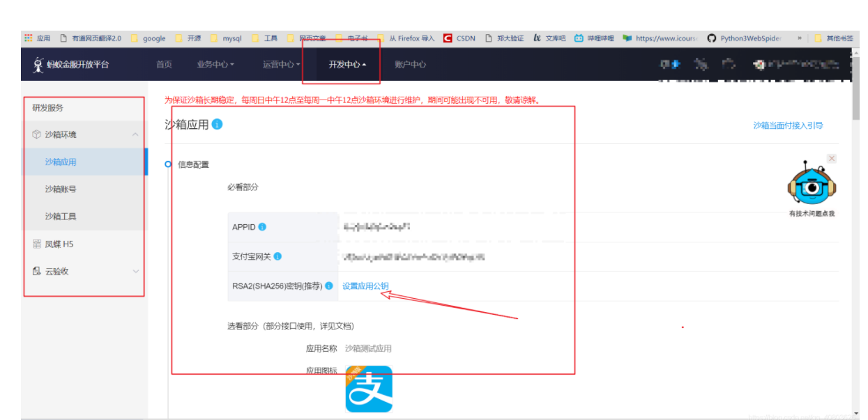Click the 选看部分 heading text

(290, 326)
